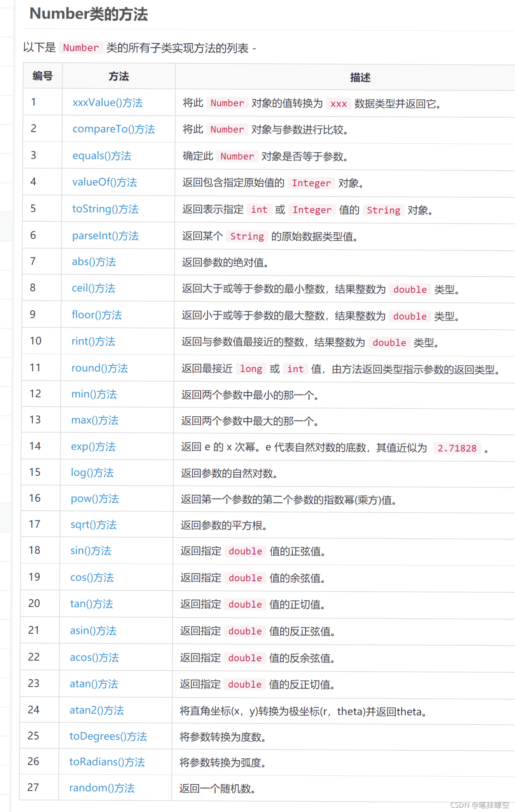Image resolution: width=515 pixels, height=812 pixels.
Task: Open the atan2()方法 link
Action: [97, 710]
